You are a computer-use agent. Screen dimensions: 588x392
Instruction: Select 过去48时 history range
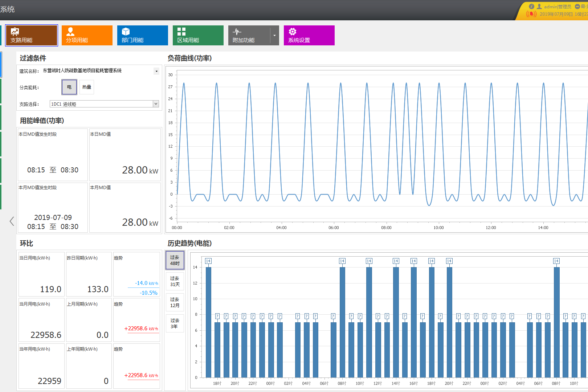[x=175, y=260]
